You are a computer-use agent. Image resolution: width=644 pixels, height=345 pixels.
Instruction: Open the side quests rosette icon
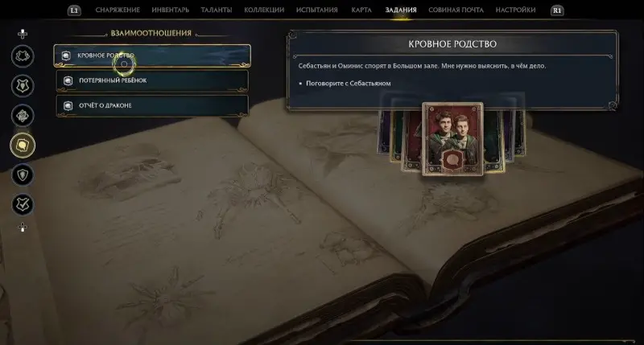pyautogui.click(x=23, y=116)
